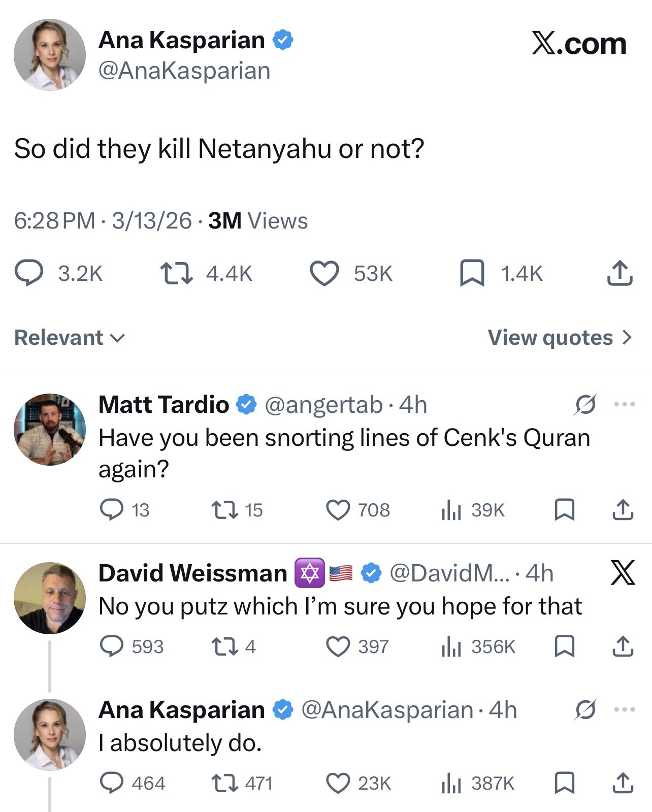Bookmark Matt Tardio's reply
The width and height of the screenshot is (652, 812).
(x=564, y=510)
